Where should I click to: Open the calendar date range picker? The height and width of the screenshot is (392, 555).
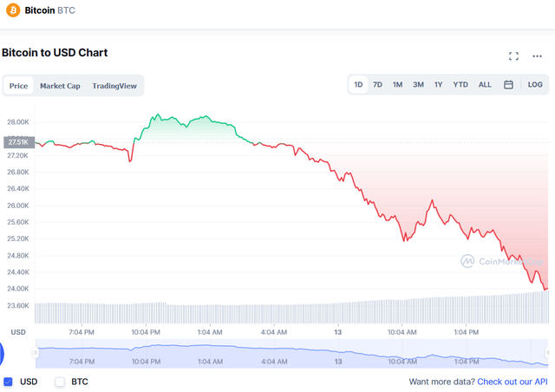[x=508, y=85]
